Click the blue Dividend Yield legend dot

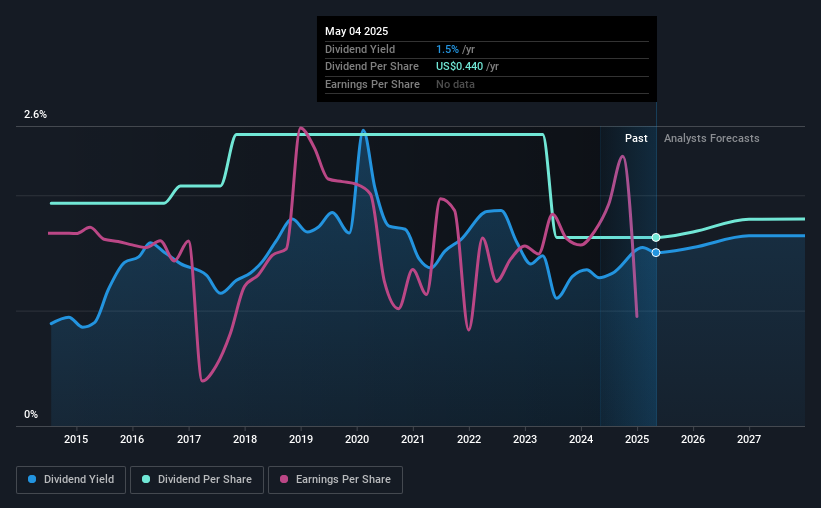coord(32,479)
